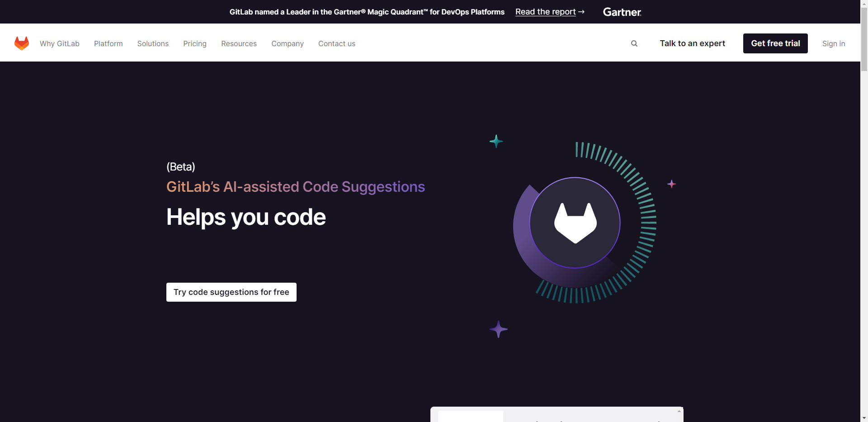Click the Get free trial button
868x422 pixels.
pyautogui.click(x=775, y=43)
